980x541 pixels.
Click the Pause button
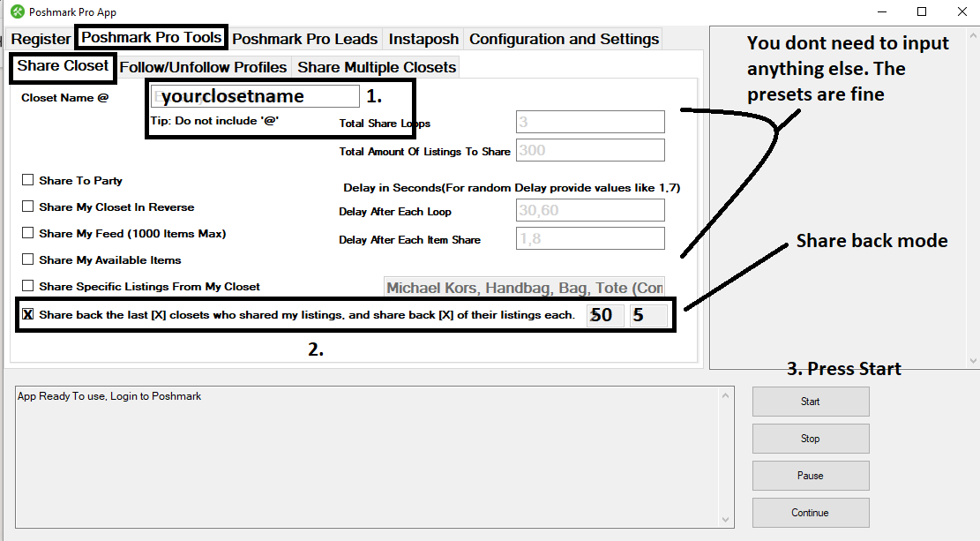pos(811,476)
